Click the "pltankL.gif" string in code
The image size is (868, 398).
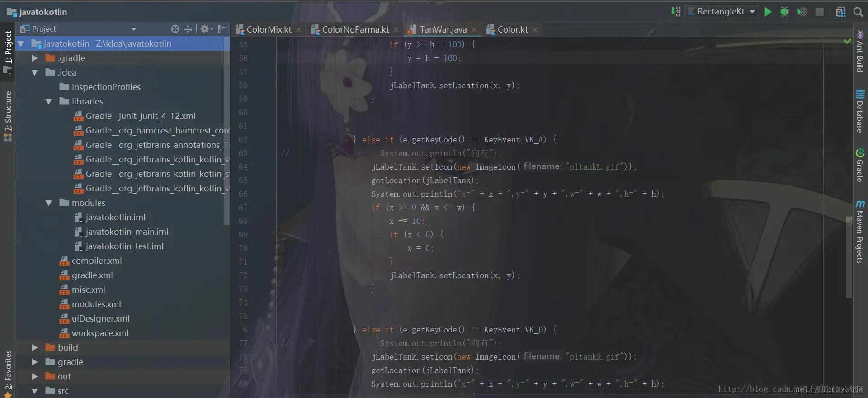[594, 167]
